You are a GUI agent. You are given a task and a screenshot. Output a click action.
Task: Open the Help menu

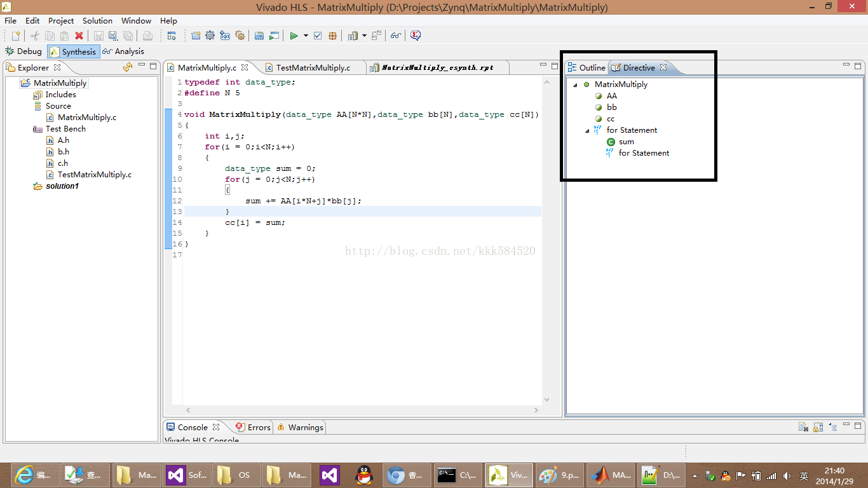(x=168, y=20)
